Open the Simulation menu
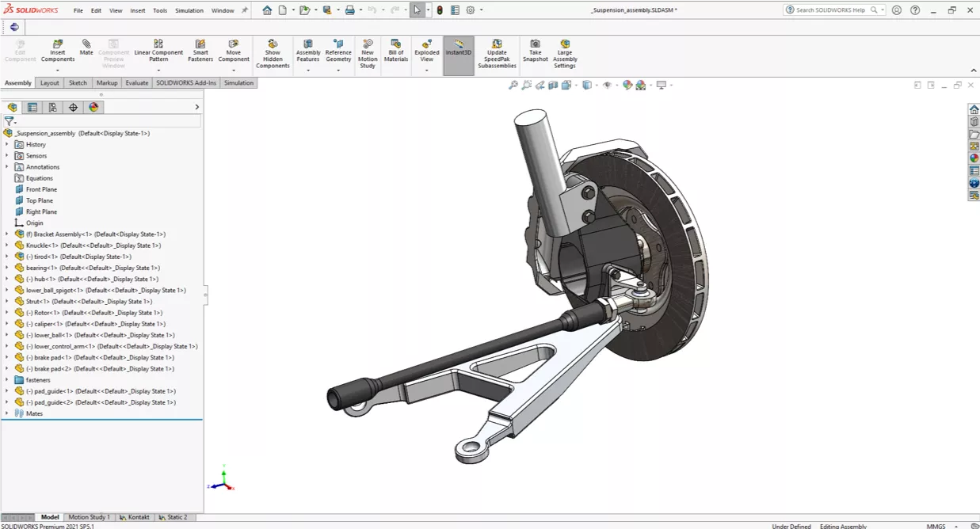Image resolution: width=980 pixels, height=529 pixels. click(189, 10)
